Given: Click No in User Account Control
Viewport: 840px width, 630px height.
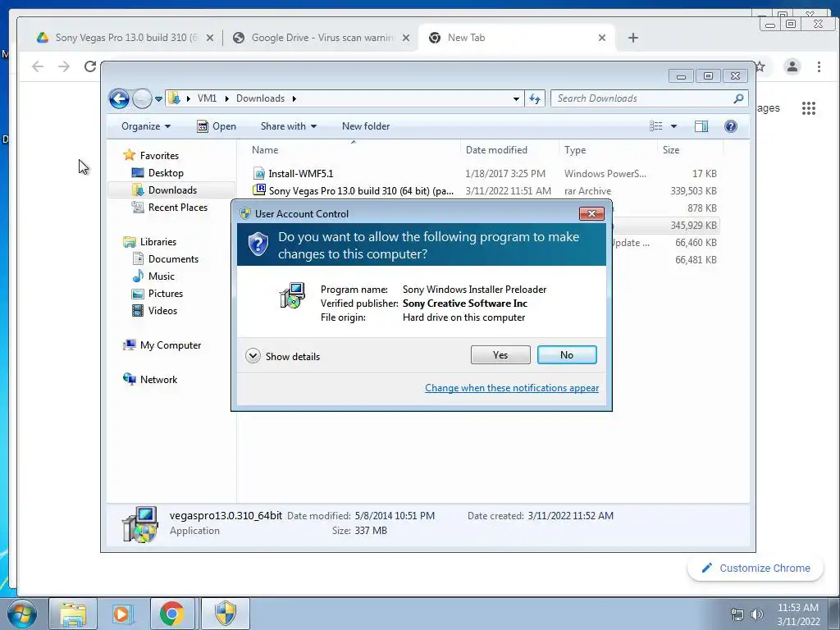Looking at the screenshot, I should 567,355.
